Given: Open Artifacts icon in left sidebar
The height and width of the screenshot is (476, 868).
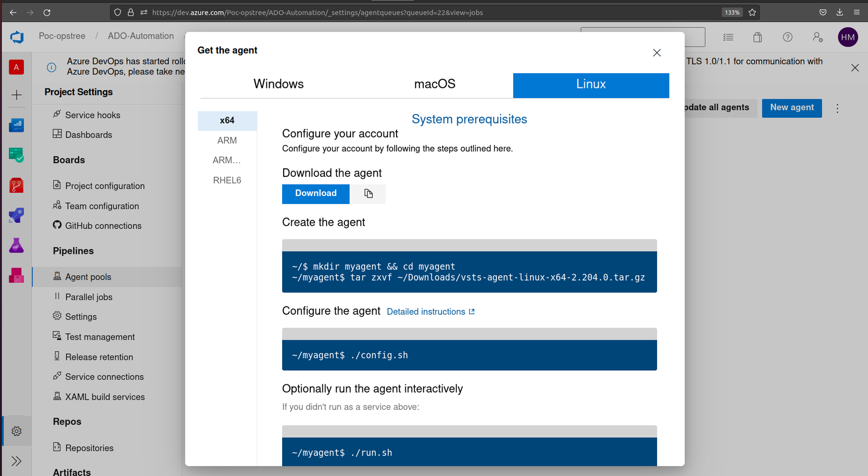Looking at the screenshot, I should 16,276.
